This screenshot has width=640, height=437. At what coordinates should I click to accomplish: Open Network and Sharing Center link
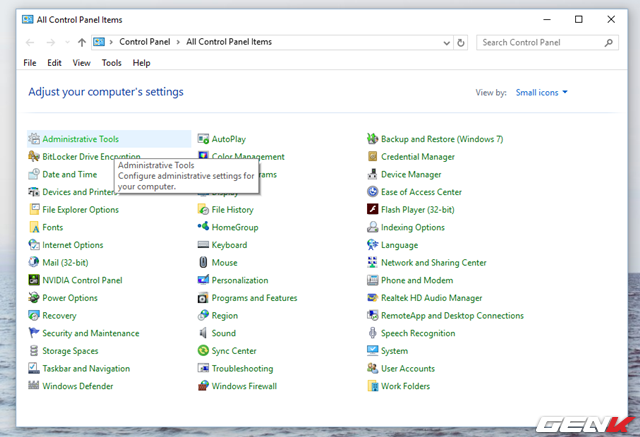click(x=433, y=262)
